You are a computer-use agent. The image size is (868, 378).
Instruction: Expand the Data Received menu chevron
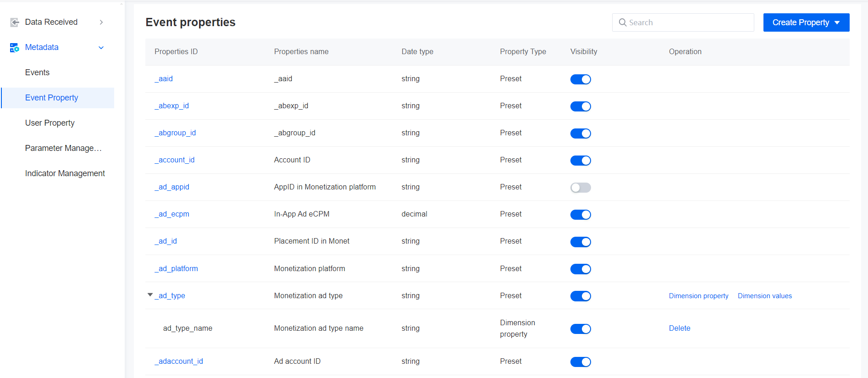[x=101, y=22]
